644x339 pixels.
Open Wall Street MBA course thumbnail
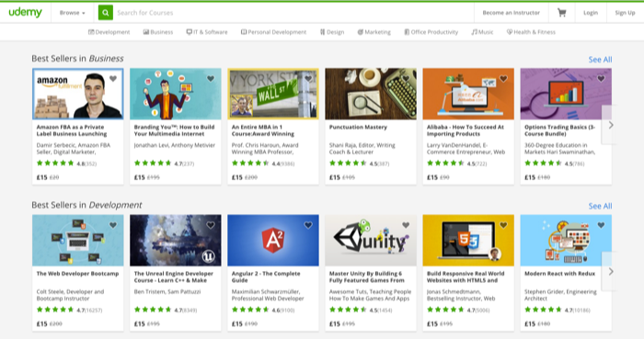pos(273,94)
